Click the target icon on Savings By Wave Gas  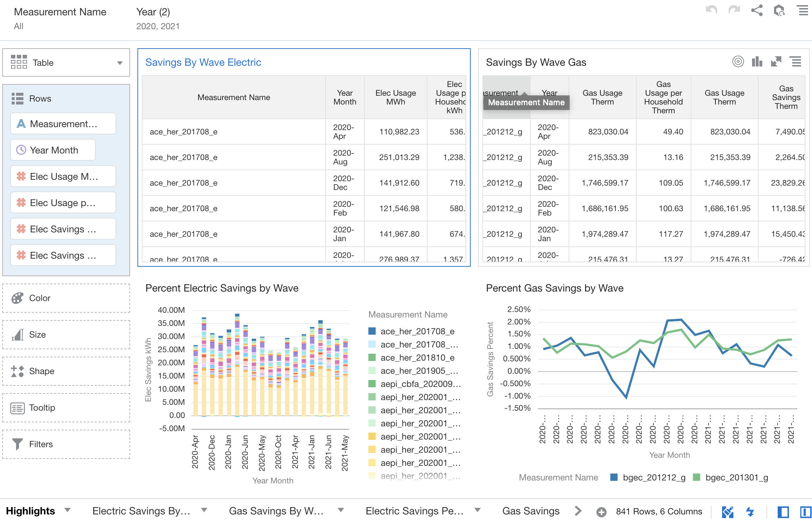(738, 62)
